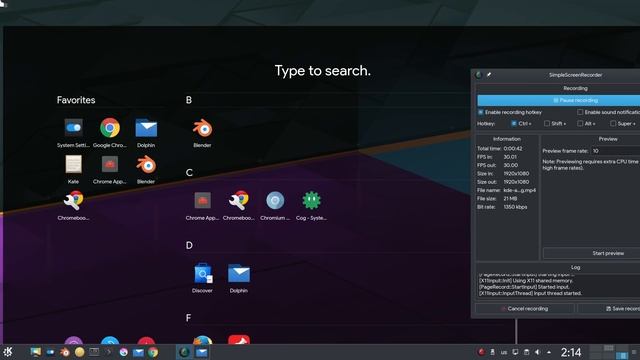Uncheck the Ctrl hotkey modifier
Viewport: 640px width, 360px height.
click(x=513, y=124)
